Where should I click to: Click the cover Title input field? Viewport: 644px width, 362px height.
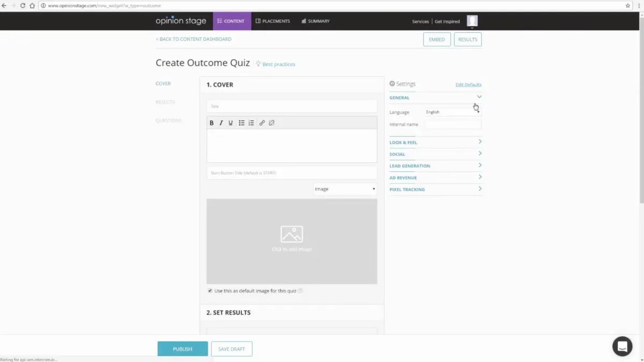coord(292,106)
